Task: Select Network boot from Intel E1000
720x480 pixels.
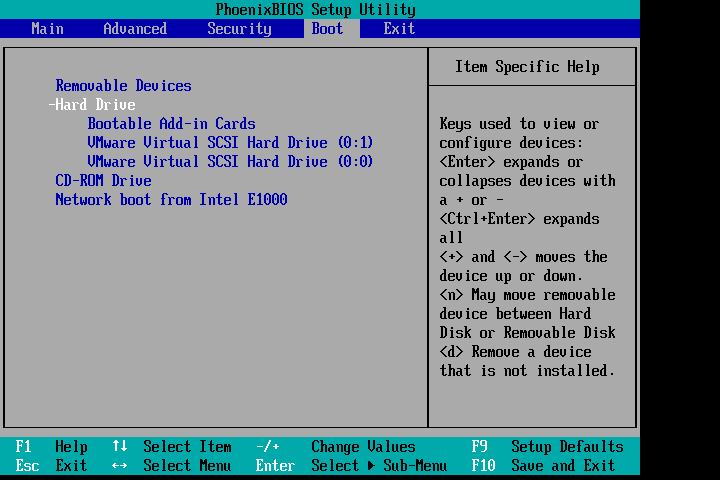Action: (x=171, y=200)
